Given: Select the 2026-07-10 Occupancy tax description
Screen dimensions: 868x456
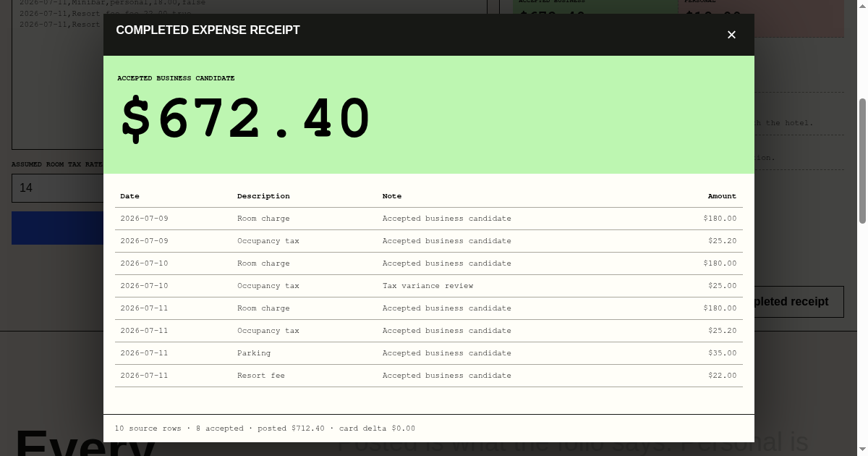Looking at the screenshot, I should point(268,286).
